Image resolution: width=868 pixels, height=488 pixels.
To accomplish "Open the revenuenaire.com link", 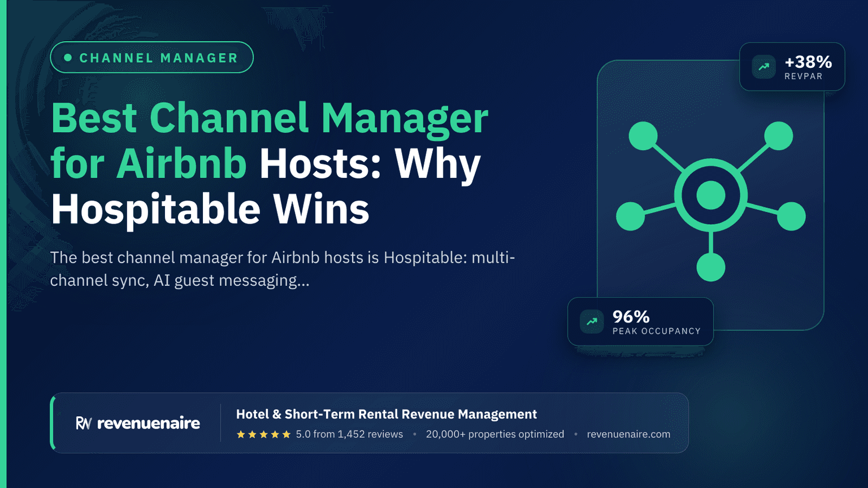I will 628,434.
